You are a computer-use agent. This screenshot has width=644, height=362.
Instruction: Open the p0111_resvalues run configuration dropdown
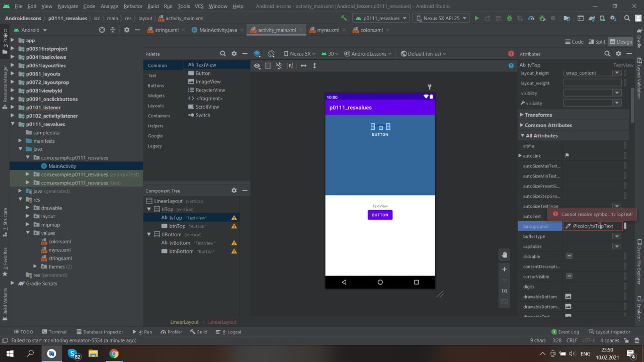point(381,18)
